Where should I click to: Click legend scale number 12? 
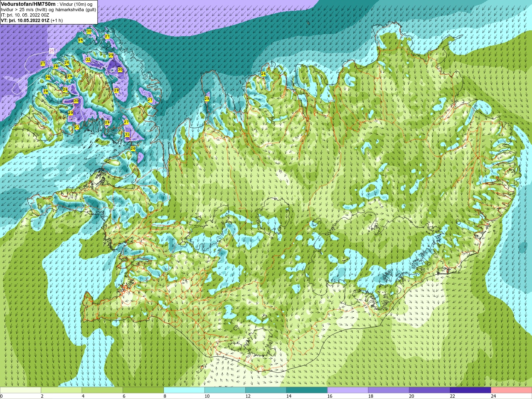[248, 396]
